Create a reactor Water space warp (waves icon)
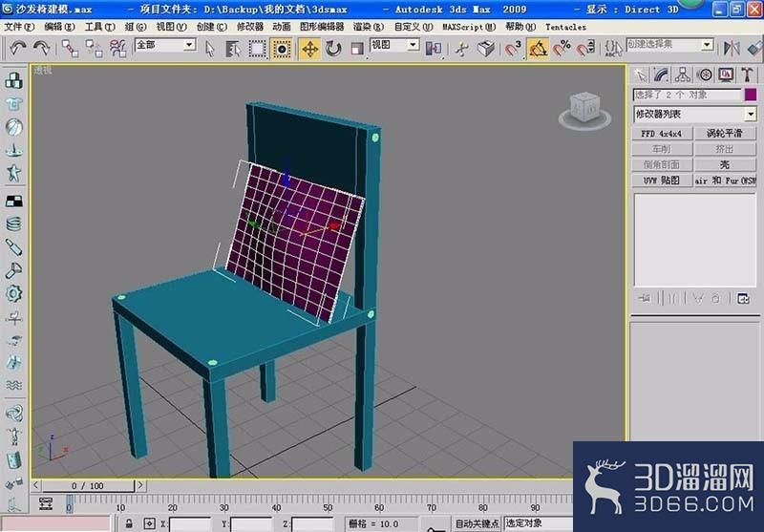 coord(13,385)
